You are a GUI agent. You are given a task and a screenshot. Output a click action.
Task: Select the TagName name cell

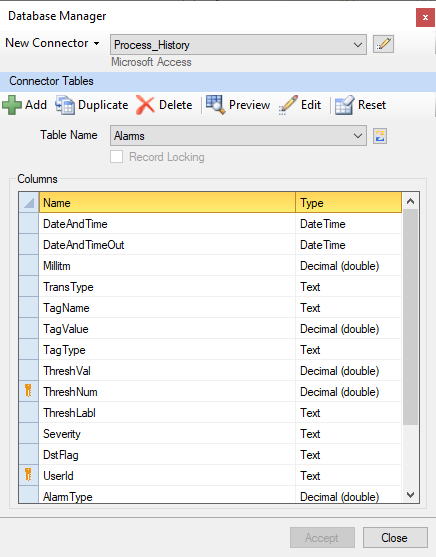167,308
